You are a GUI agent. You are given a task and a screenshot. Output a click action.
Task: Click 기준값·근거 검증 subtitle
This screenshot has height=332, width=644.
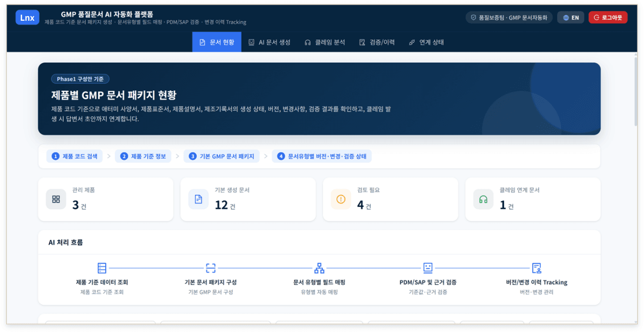[428, 292]
